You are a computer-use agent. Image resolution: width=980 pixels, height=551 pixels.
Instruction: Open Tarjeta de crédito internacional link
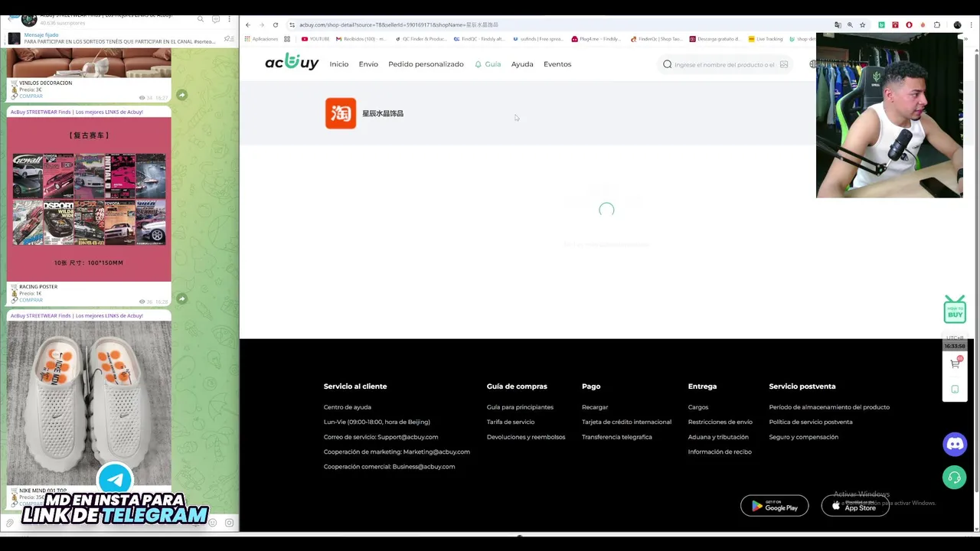(x=626, y=422)
